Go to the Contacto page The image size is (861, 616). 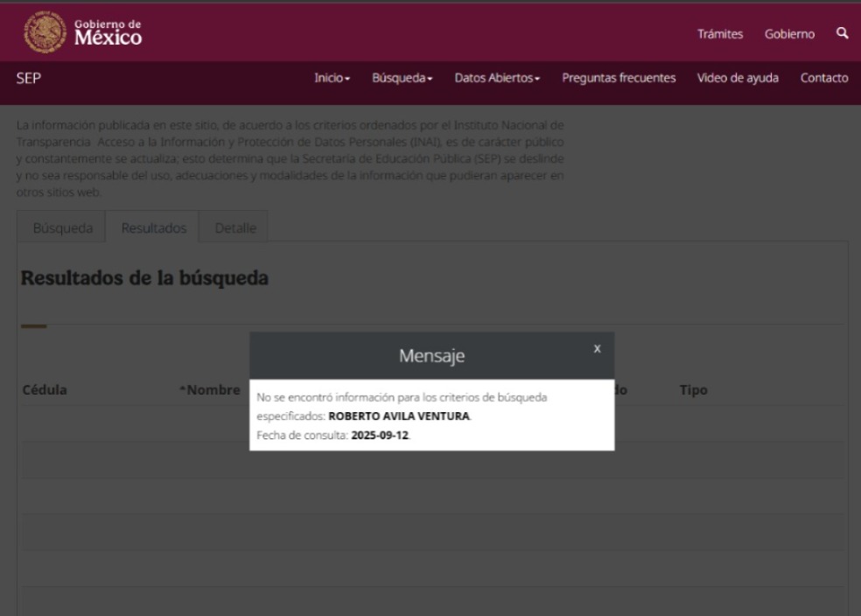coord(823,78)
